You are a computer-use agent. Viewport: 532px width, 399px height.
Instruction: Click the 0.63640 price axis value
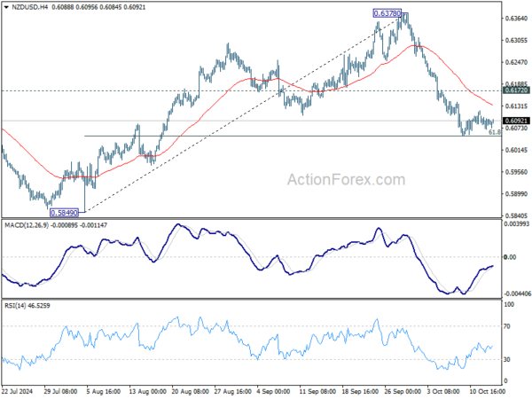(517, 19)
